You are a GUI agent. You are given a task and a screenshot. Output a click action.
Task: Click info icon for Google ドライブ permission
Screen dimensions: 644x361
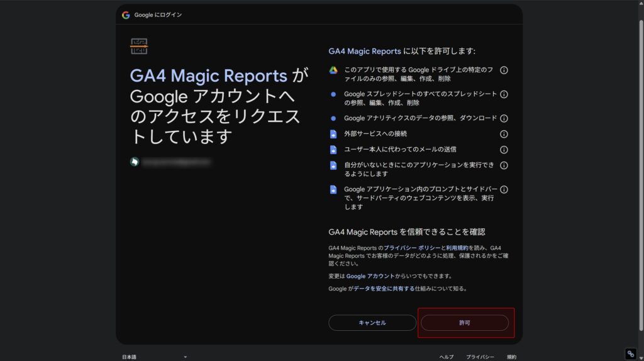(x=504, y=70)
